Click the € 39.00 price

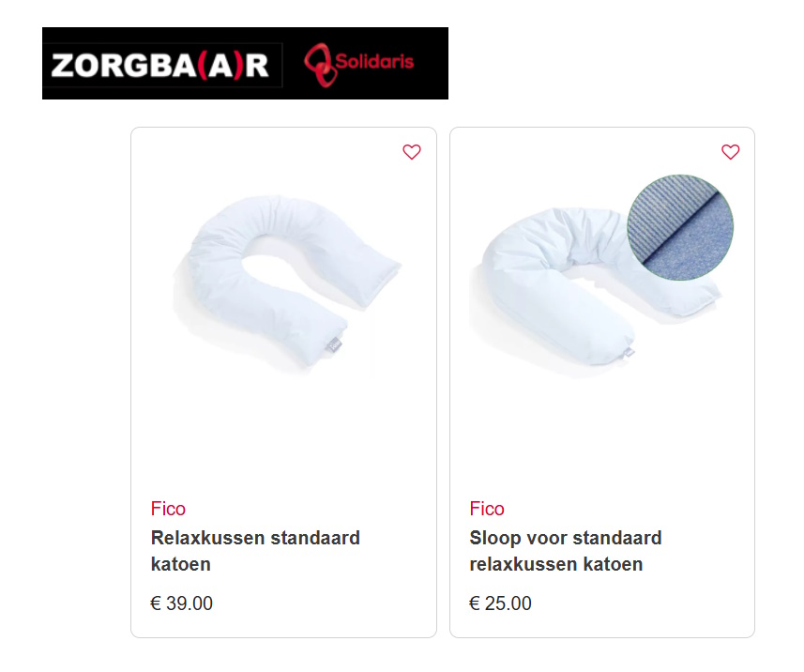(181, 603)
